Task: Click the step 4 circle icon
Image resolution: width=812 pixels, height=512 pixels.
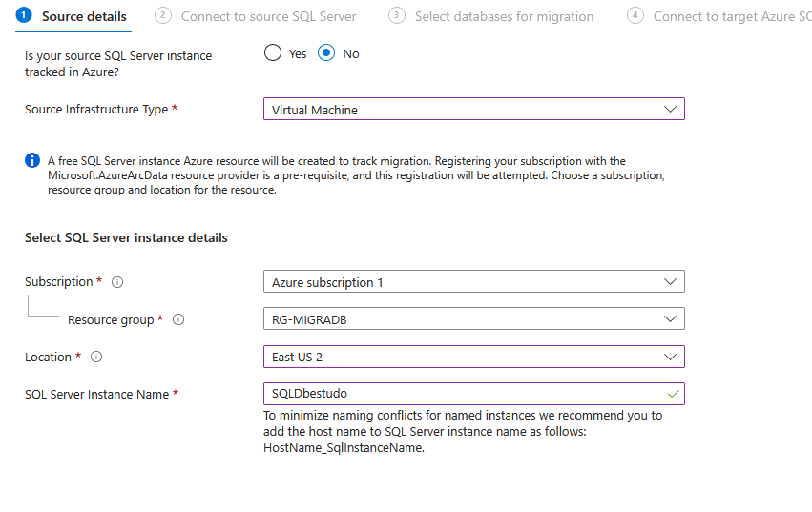Action: [x=635, y=16]
